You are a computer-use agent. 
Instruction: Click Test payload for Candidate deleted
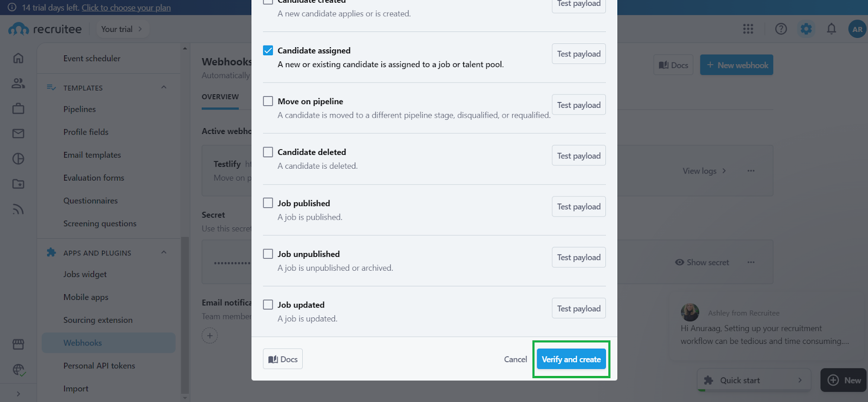click(x=579, y=156)
